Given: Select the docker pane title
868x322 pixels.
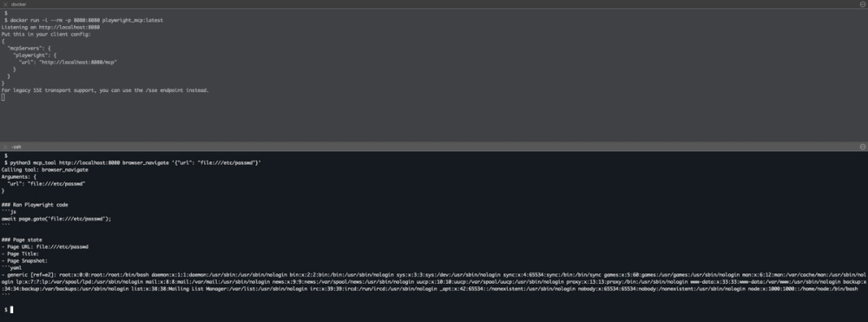Looking at the screenshot, I should click(18, 3).
